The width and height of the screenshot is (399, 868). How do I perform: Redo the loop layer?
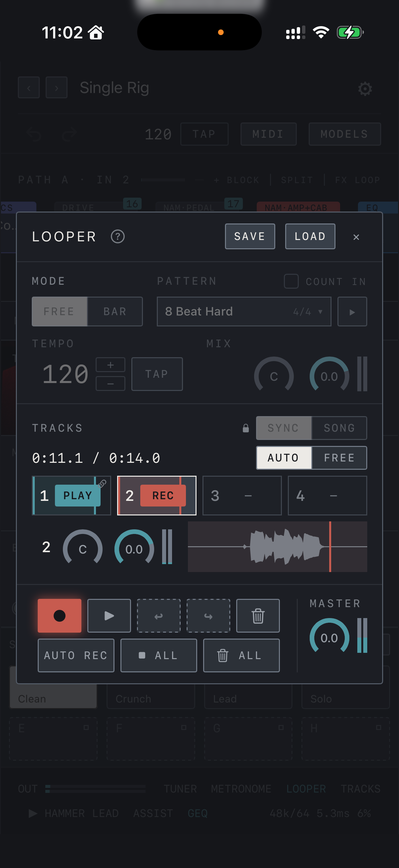pyautogui.click(x=208, y=616)
